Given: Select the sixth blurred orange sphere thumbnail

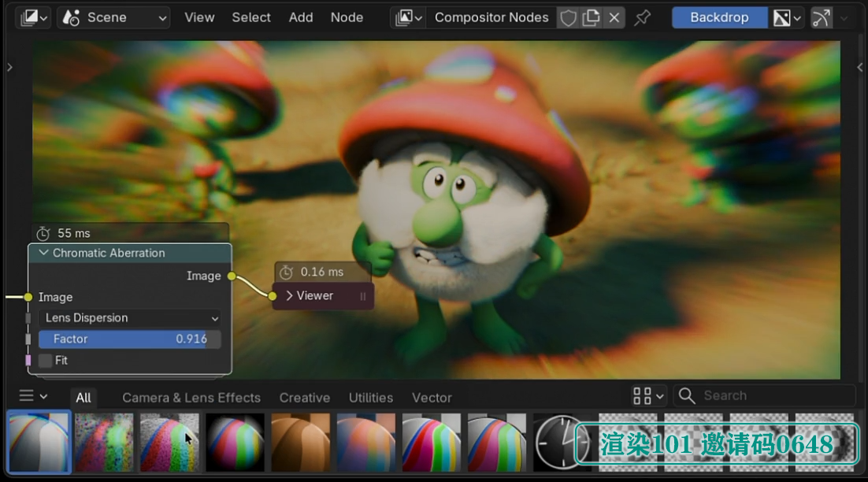Looking at the screenshot, I should [x=366, y=442].
